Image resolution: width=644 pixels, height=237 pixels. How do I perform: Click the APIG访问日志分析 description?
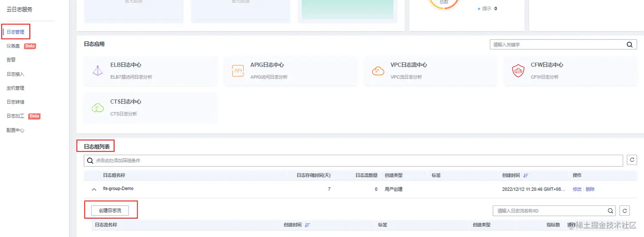pyautogui.click(x=269, y=77)
